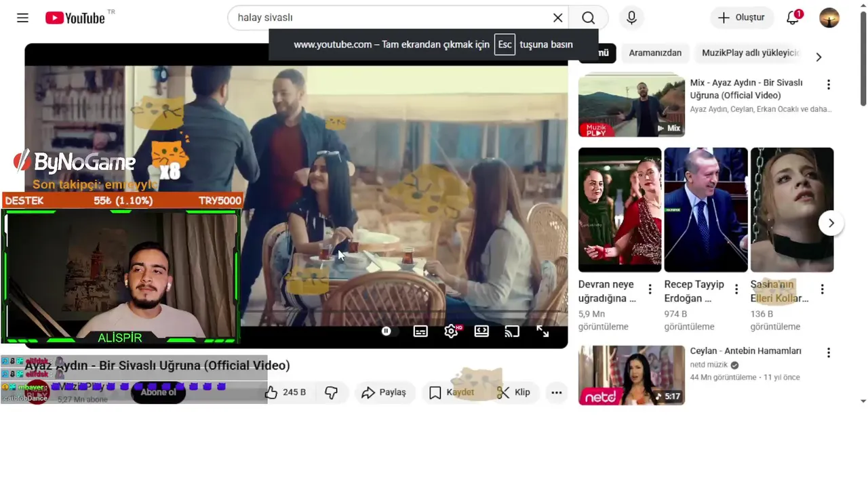This screenshot has width=868, height=488.
Task: Click video title Ayaz Aydın - Bir Sivaslı
Action: tap(157, 365)
